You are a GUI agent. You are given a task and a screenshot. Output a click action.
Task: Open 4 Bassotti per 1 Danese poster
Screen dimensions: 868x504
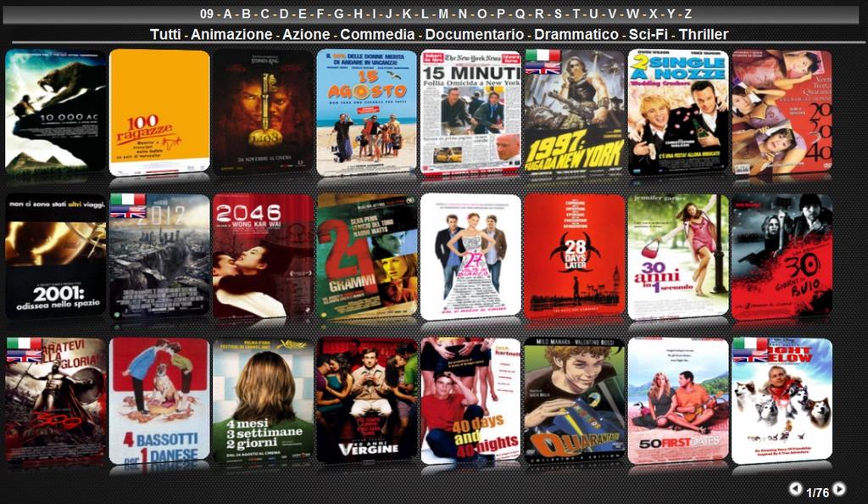(x=159, y=400)
